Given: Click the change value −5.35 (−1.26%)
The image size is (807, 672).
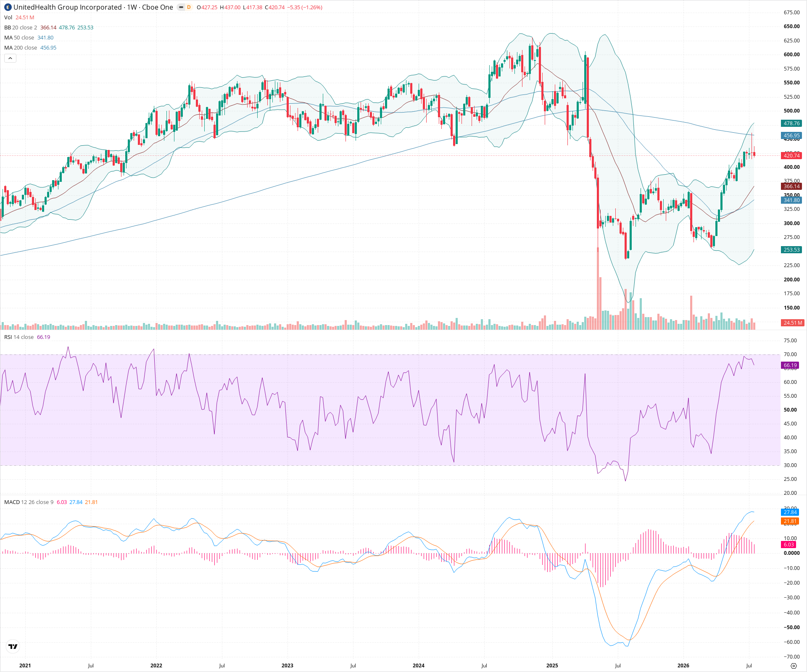Looking at the screenshot, I should [305, 7].
